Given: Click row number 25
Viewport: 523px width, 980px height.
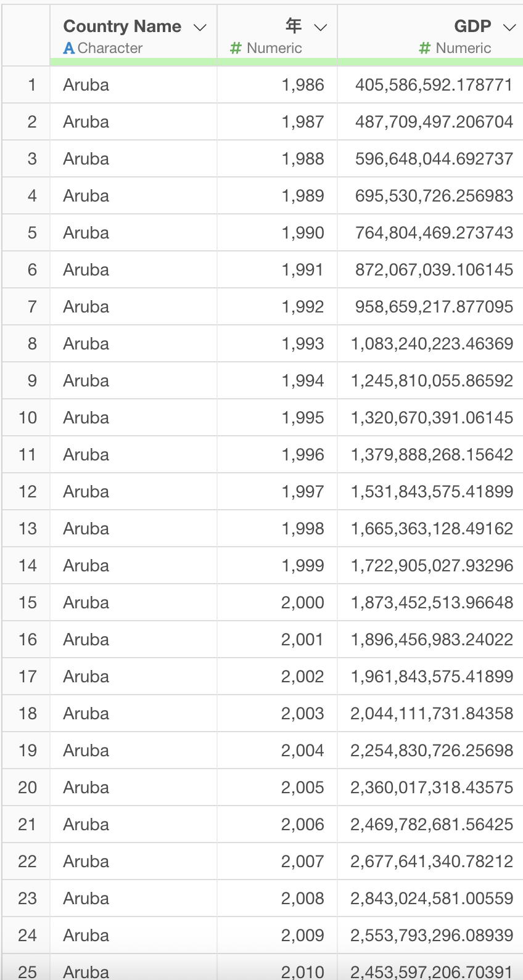Looking at the screenshot, I should tap(28, 971).
